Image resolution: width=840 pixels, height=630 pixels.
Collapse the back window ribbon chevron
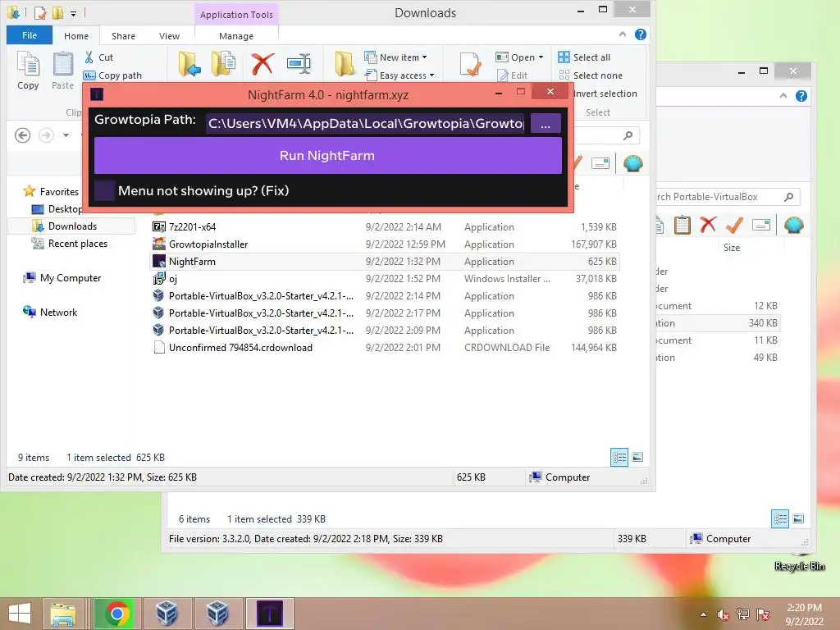point(783,96)
